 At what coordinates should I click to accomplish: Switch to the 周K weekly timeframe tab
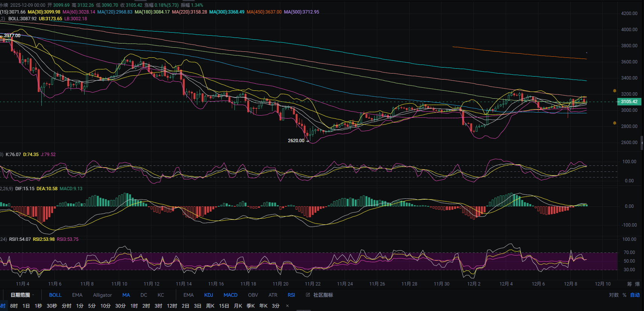pos(210,306)
